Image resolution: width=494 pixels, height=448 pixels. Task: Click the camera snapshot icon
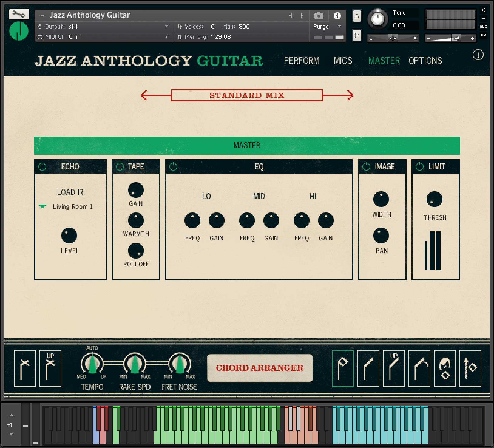click(x=319, y=16)
